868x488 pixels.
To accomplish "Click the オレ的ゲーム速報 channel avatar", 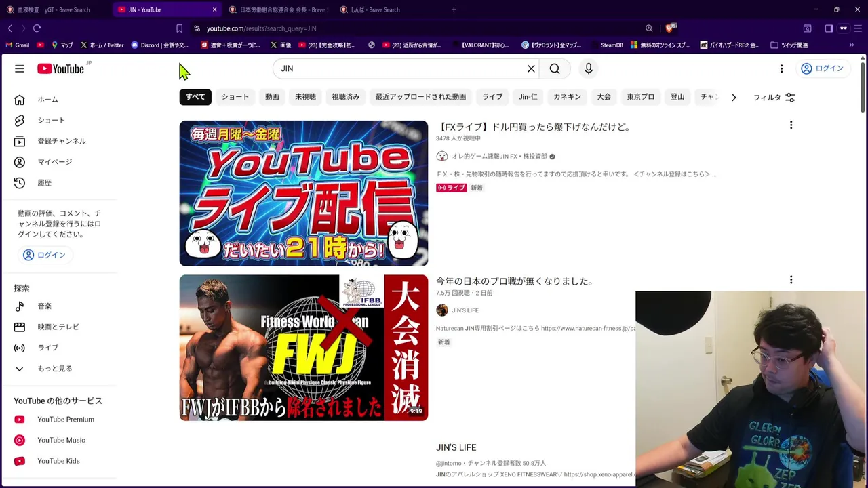I will [x=442, y=157].
